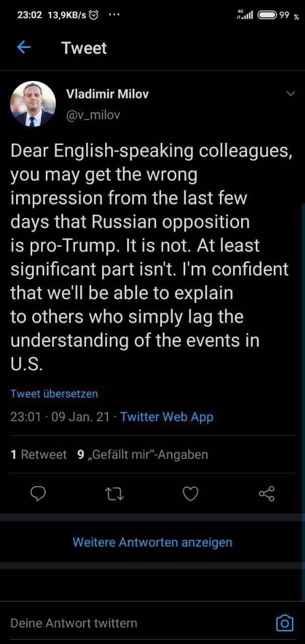The width and height of the screenshot is (305, 644).
Task: Open camera icon in reply bar
Action: (x=284, y=623)
